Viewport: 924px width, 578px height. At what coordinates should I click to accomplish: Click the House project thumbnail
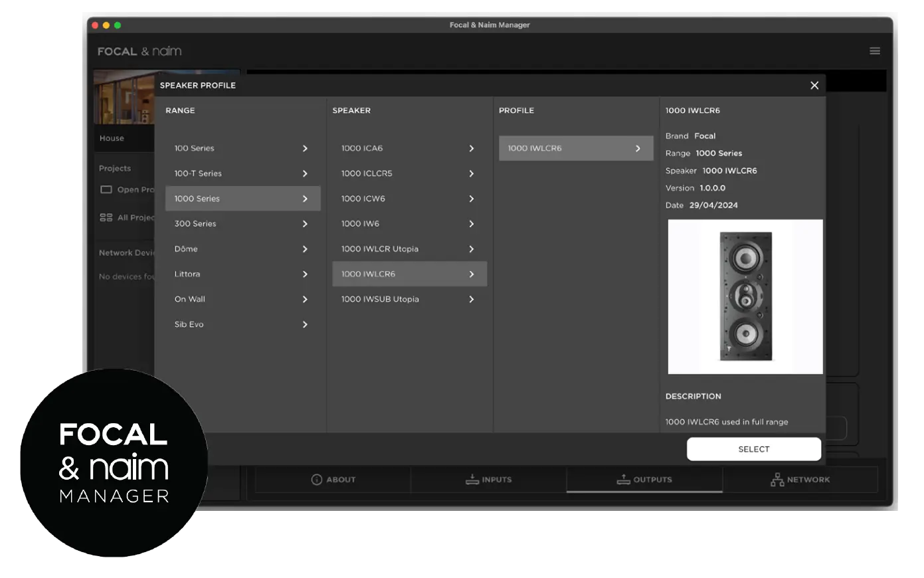(x=124, y=97)
